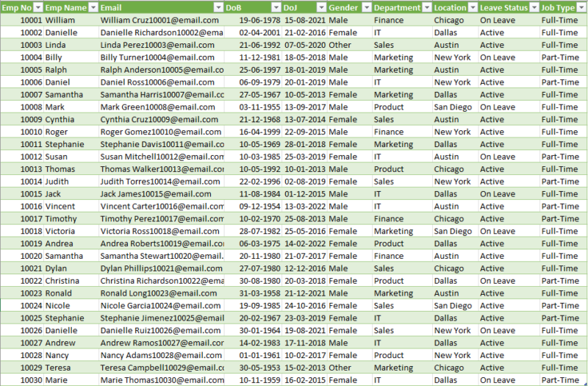Select email cell Christina Richardson10022
The width and height of the screenshot is (588, 386).
tap(162, 281)
